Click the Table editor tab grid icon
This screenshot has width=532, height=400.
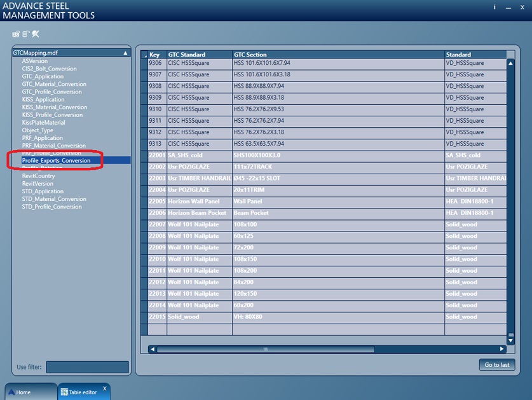pyautogui.click(x=64, y=392)
